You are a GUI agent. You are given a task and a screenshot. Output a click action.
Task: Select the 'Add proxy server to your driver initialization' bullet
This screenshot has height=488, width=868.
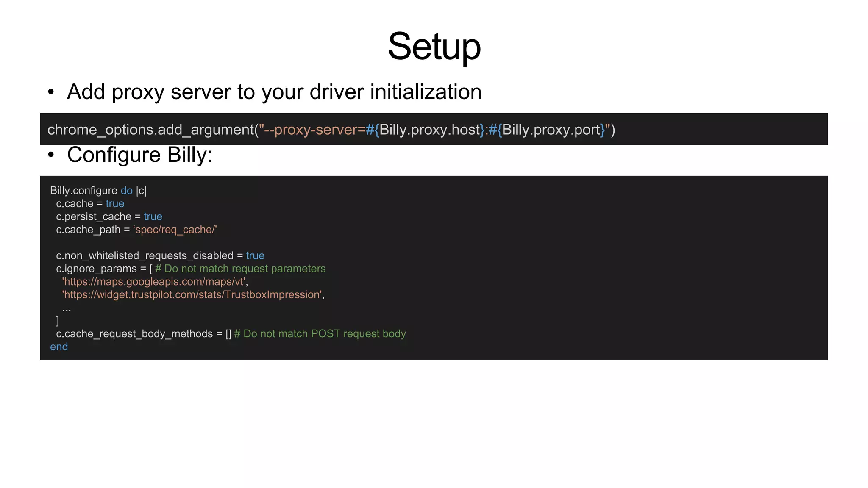pos(274,92)
